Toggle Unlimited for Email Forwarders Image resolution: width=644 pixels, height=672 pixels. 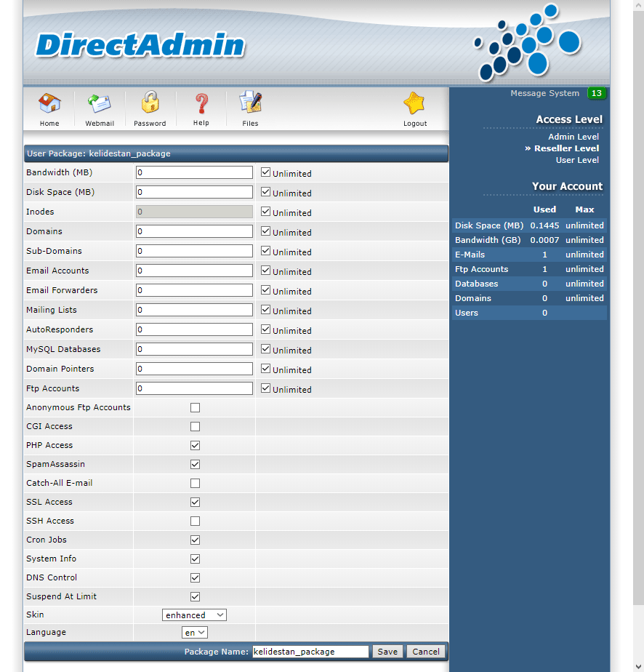click(265, 290)
